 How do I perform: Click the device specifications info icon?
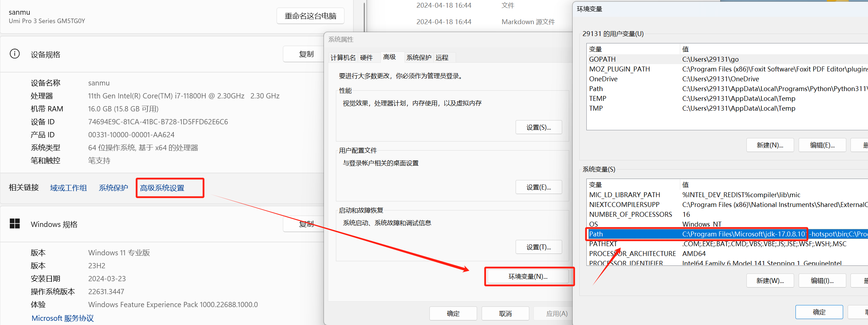point(14,54)
